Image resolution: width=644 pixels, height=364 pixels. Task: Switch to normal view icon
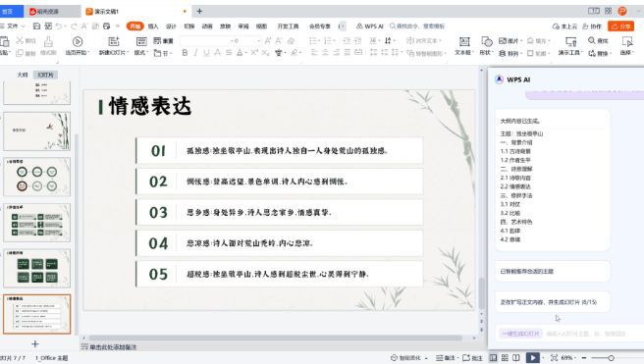(x=493, y=358)
